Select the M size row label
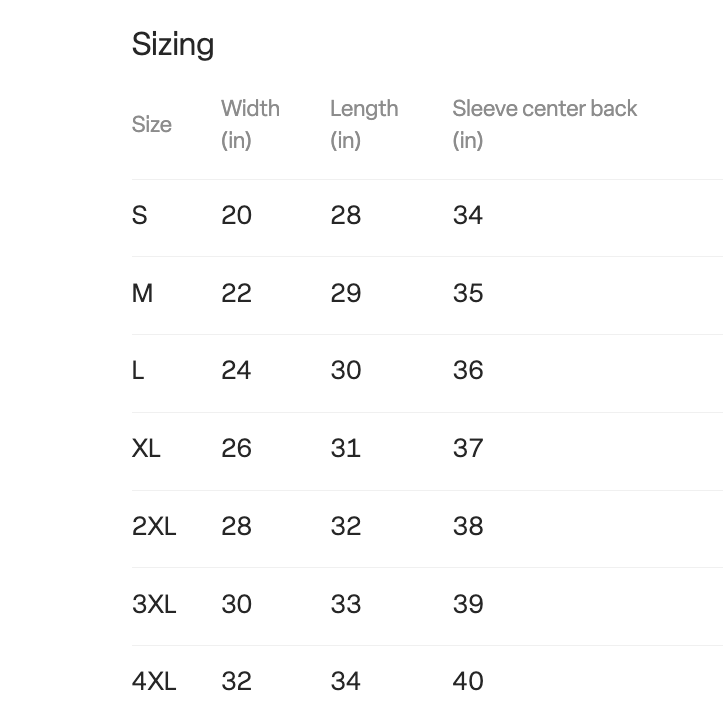The width and height of the screenshot is (723, 723). pyautogui.click(x=143, y=293)
